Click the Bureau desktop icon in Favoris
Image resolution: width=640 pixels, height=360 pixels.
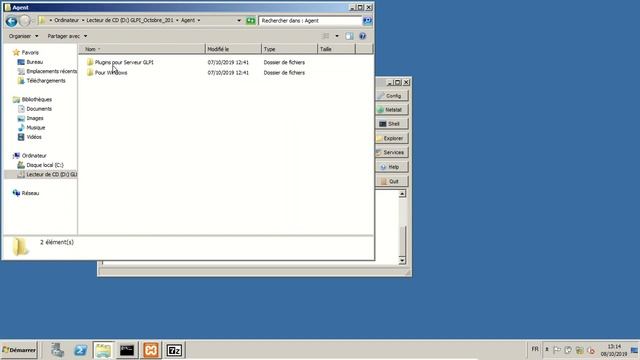point(21,62)
